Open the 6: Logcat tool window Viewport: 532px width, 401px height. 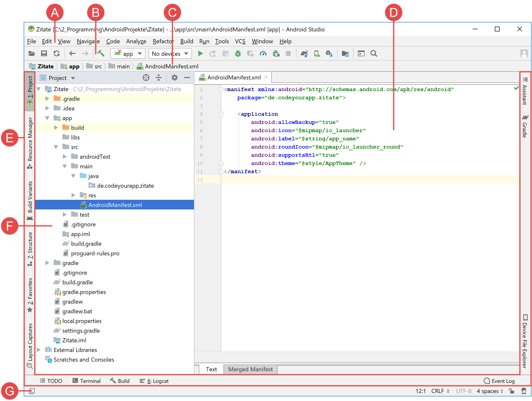tap(154, 381)
